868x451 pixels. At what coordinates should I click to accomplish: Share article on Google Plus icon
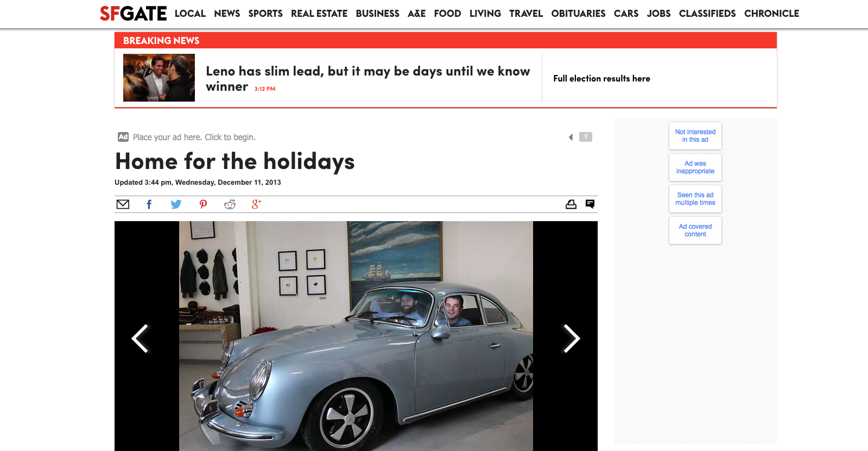pos(257,204)
